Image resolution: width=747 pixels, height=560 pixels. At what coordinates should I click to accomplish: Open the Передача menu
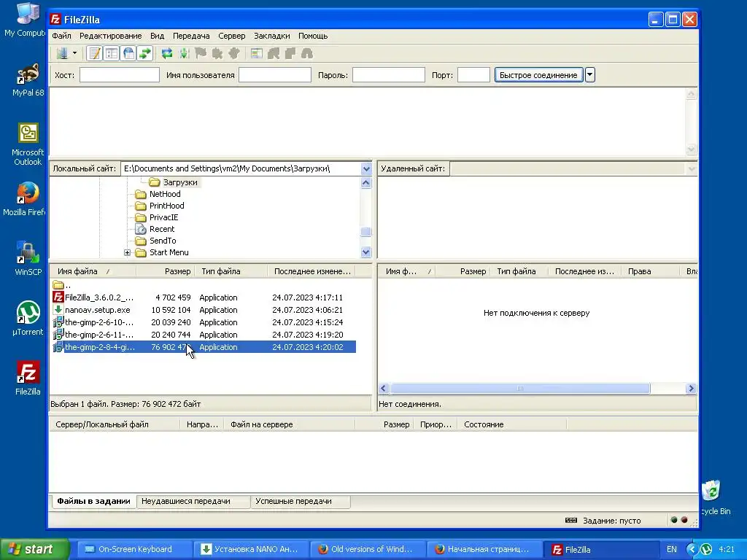pos(191,36)
